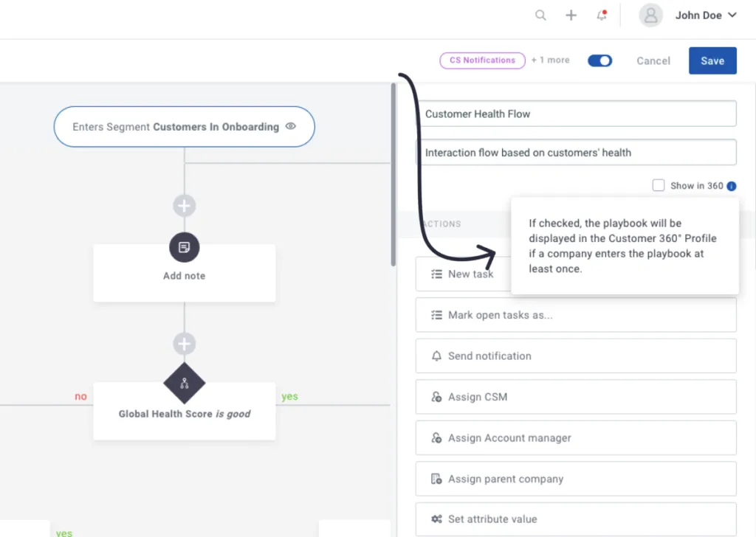Click the Send notification bell icon

pos(436,356)
